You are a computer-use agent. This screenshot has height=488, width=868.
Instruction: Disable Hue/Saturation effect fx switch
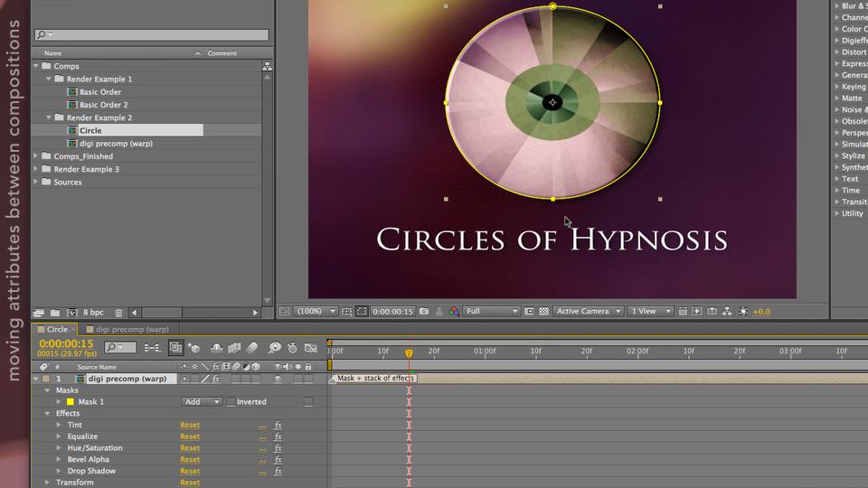click(278, 448)
